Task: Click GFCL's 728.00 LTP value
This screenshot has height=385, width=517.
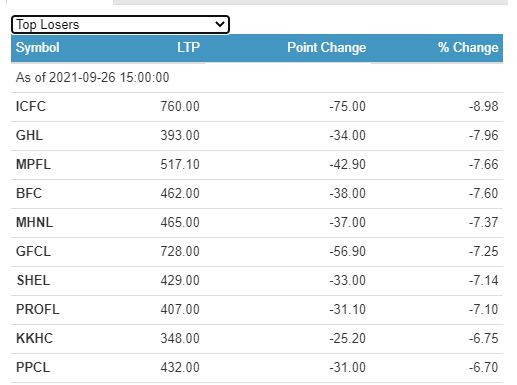Action: (x=180, y=251)
